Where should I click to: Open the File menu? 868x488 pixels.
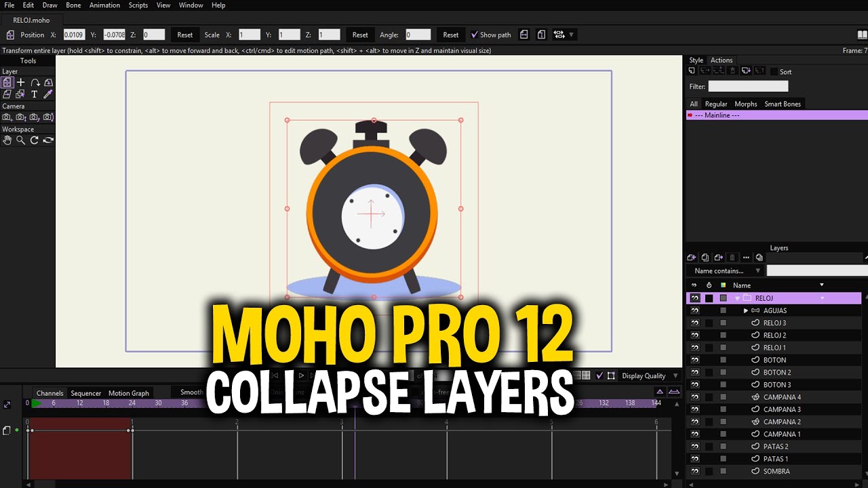pyautogui.click(x=9, y=5)
